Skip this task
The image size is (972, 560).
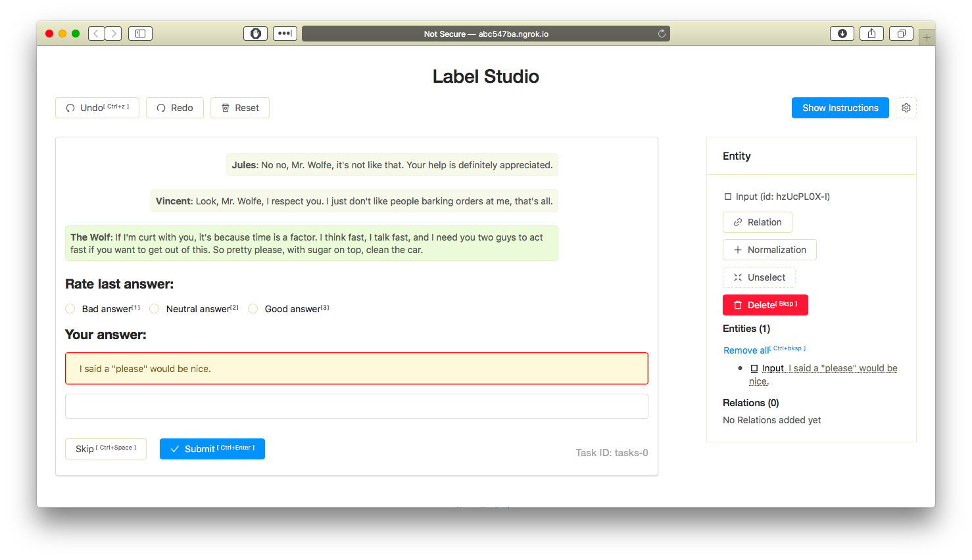point(106,449)
